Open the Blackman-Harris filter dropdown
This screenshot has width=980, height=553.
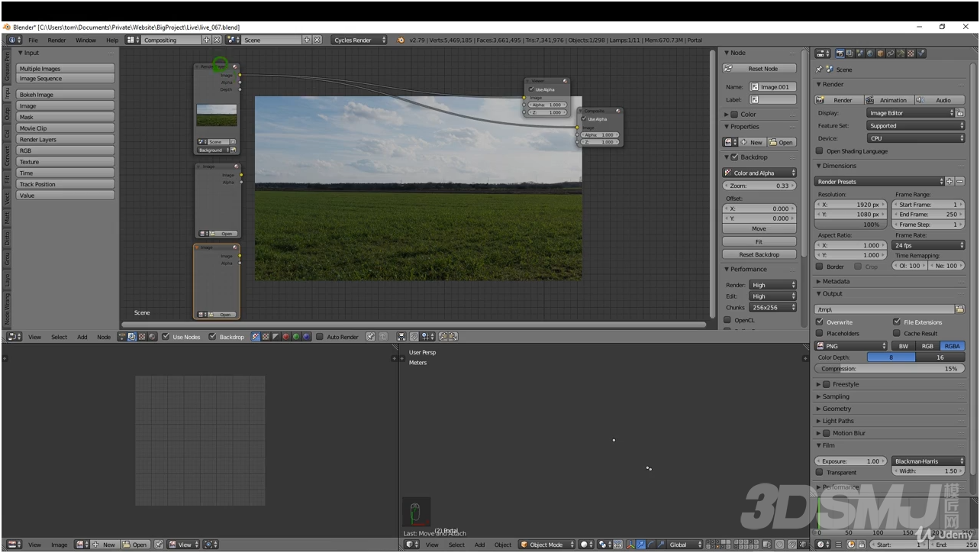click(928, 461)
